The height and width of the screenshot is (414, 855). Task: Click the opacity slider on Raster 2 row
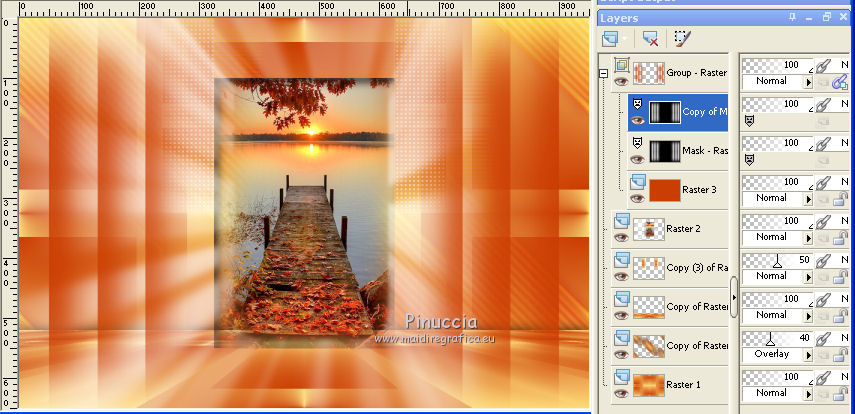[x=778, y=222]
